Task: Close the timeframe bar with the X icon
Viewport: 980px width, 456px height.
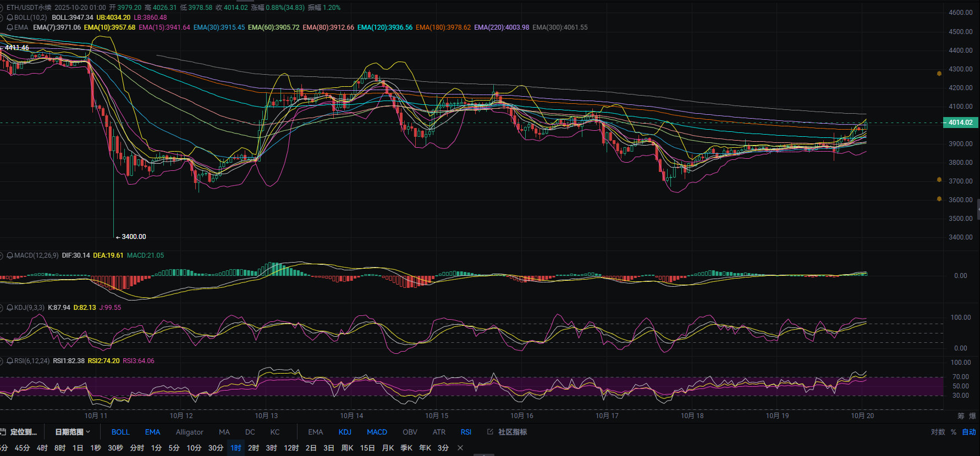Action: point(460,448)
